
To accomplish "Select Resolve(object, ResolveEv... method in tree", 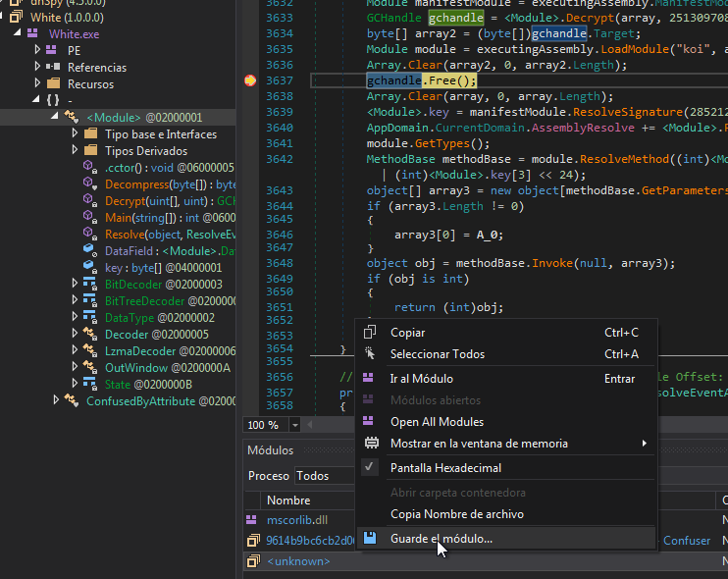I will click(171, 235).
